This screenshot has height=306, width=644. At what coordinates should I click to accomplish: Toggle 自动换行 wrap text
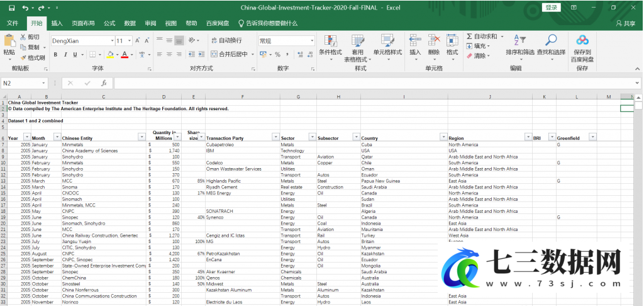coord(226,40)
